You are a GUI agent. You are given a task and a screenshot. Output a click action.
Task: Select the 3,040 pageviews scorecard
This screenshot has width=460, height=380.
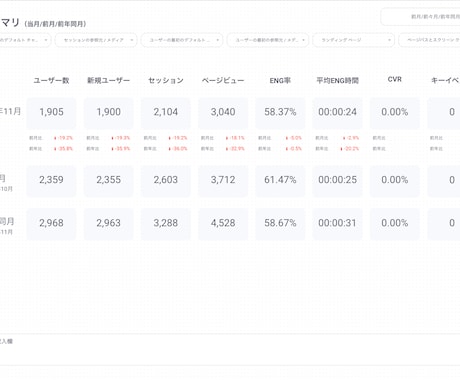coord(223,113)
